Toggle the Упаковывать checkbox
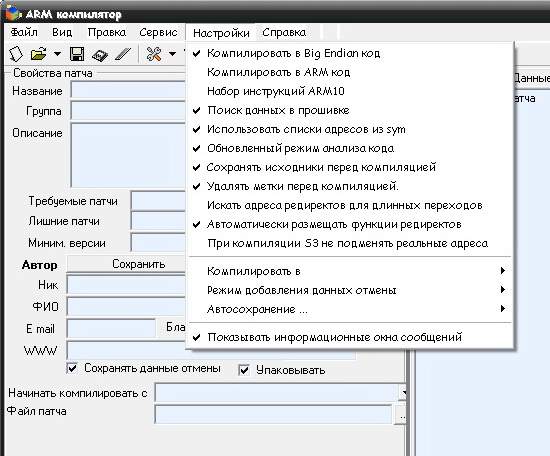This screenshot has height=456, width=550. [x=244, y=370]
